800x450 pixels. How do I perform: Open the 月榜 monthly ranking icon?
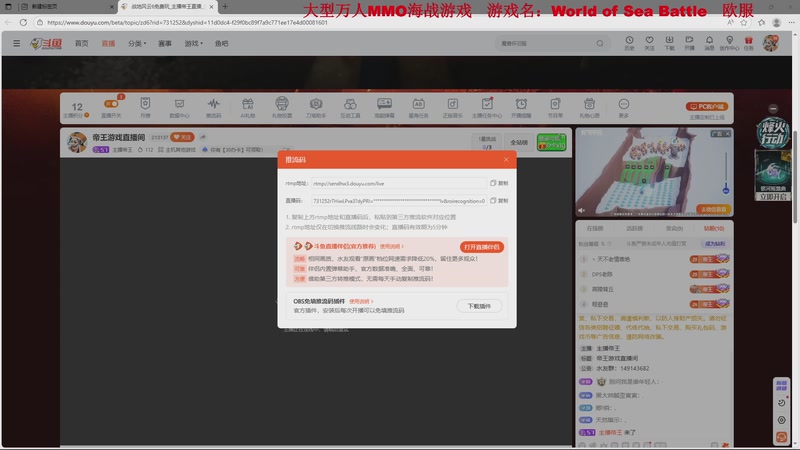(x=145, y=108)
